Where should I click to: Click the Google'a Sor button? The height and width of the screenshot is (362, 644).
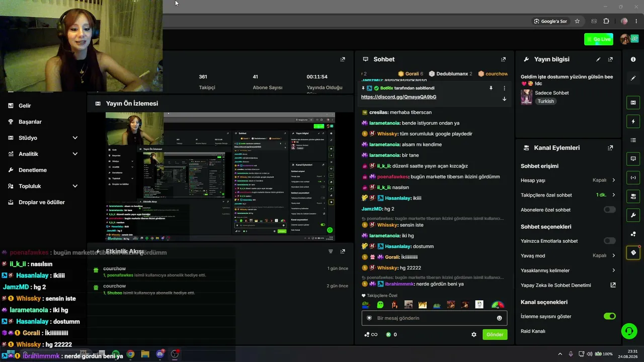tap(550, 21)
